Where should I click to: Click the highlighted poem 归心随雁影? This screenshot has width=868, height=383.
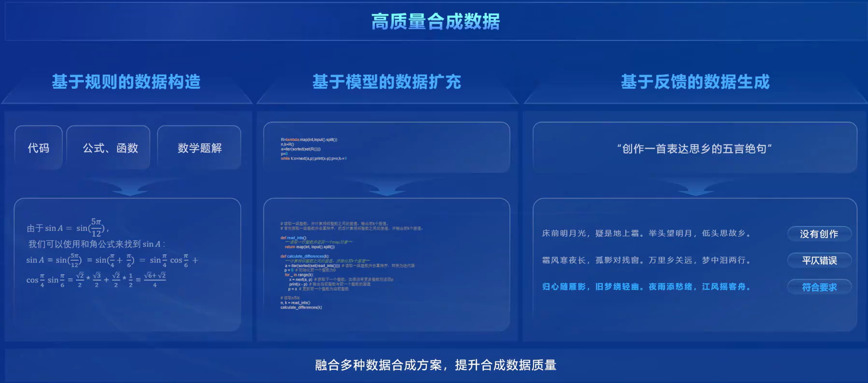coord(647,287)
